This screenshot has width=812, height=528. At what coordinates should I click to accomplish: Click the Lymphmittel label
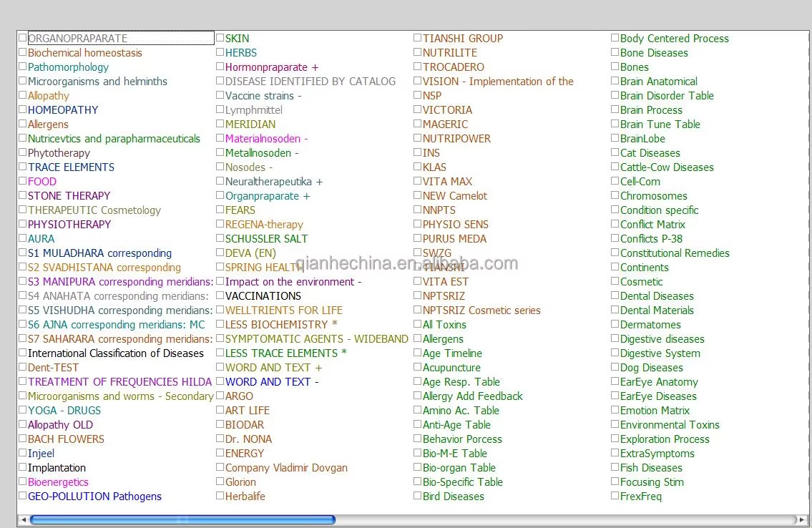click(254, 110)
